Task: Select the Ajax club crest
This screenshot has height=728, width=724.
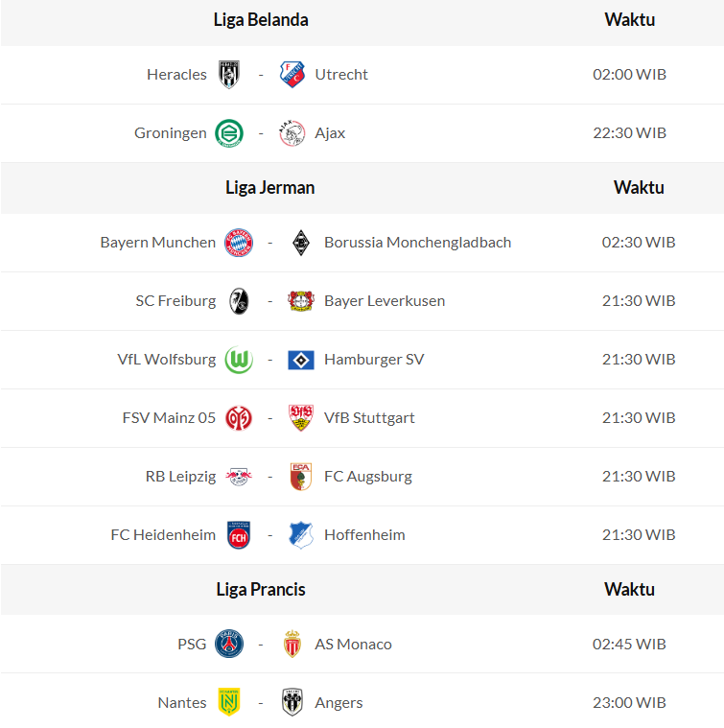Action: coord(292,133)
